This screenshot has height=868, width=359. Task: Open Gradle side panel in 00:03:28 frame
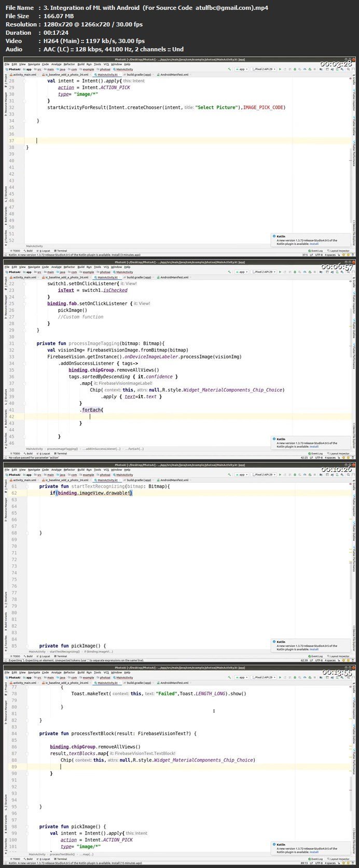point(354,80)
